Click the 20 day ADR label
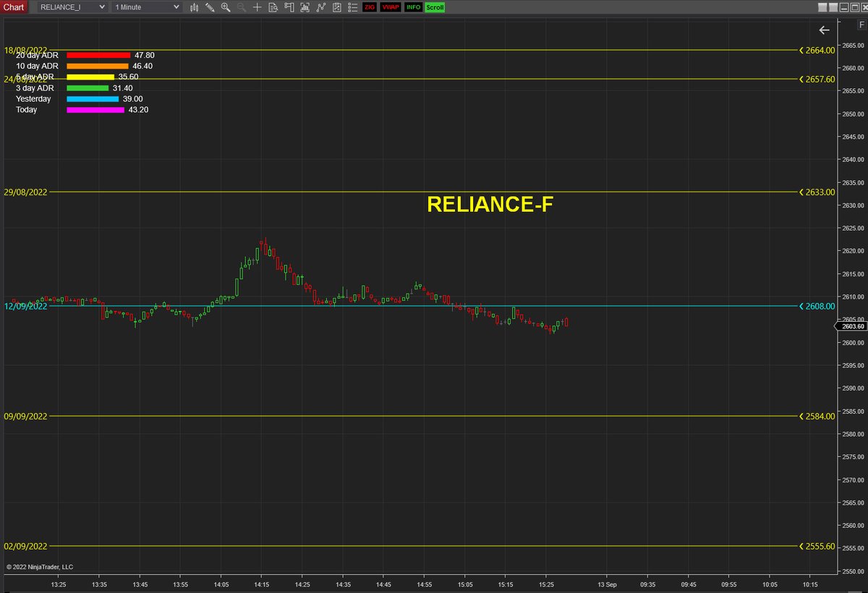Viewport: 868px width, 593px height. click(37, 55)
